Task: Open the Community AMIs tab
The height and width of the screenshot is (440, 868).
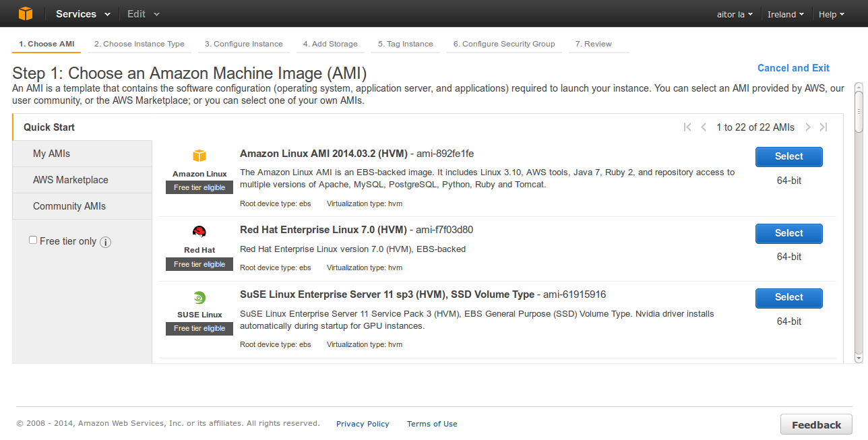Action: pyautogui.click(x=69, y=206)
